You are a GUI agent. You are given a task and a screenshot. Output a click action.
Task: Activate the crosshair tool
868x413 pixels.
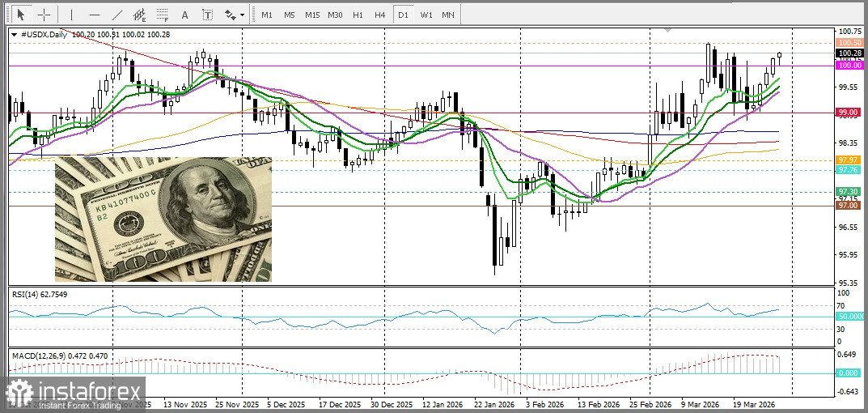pos(44,15)
